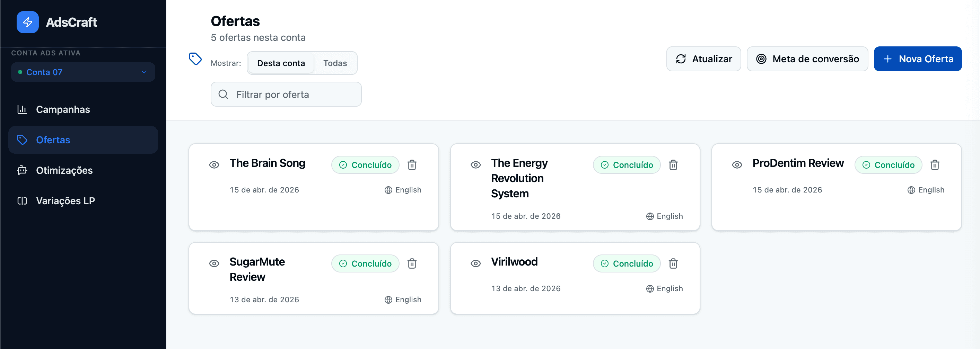
Task: Remove the Virilwood offer with trash icon
Action: (x=673, y=263)
